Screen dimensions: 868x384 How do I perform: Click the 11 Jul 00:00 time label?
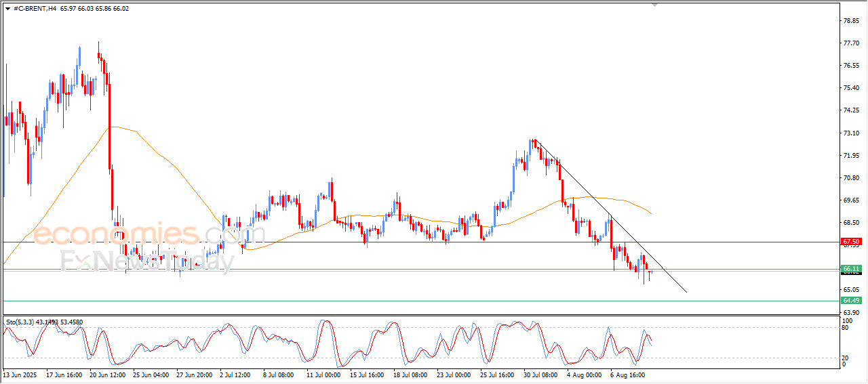[323, 374]
